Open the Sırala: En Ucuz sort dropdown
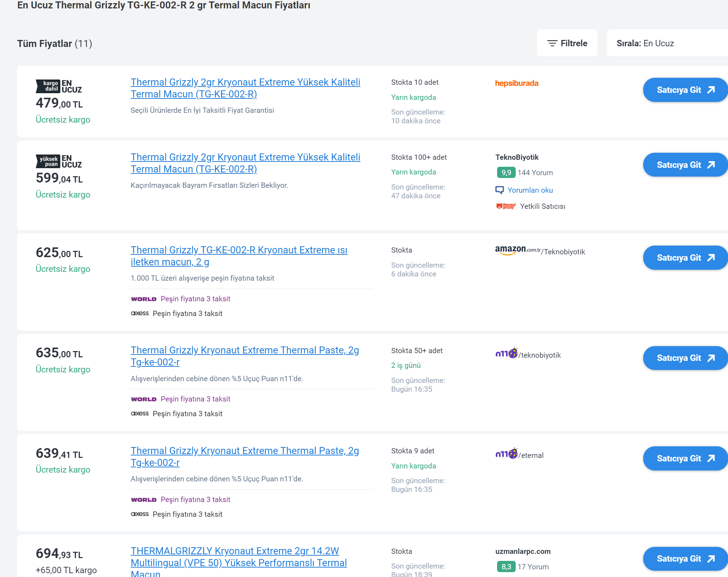Image resolution: width=728 pixels, height=577 pixels. tap(667, 43)
